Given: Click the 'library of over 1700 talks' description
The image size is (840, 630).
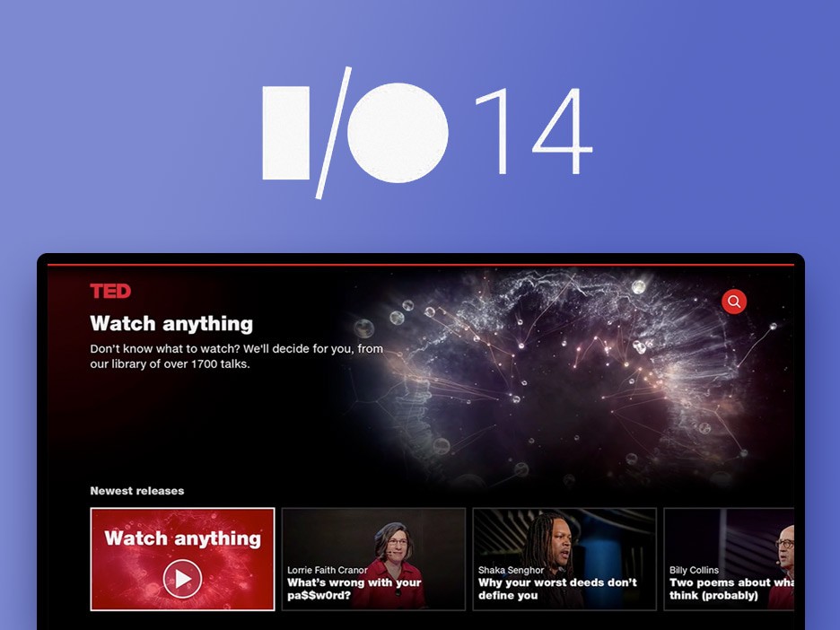Looking at the screenshot, I should click(236, 356).
